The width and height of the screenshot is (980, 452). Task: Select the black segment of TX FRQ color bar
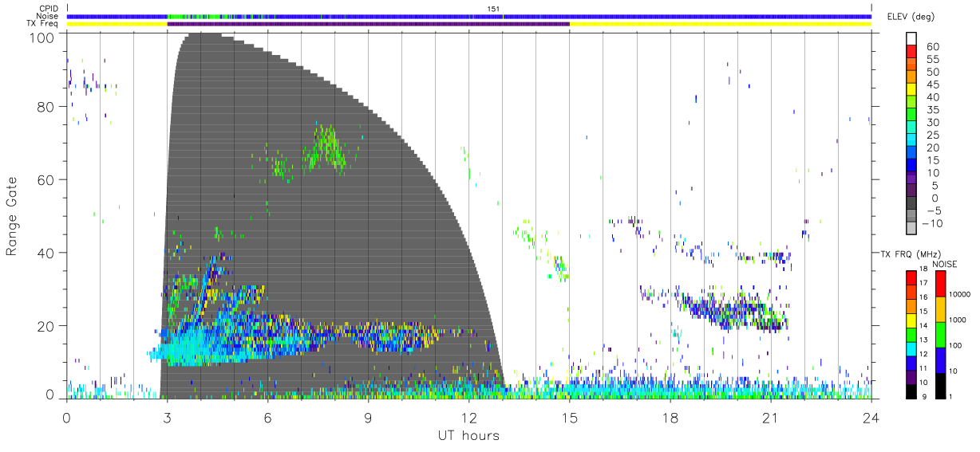[911, 391]
